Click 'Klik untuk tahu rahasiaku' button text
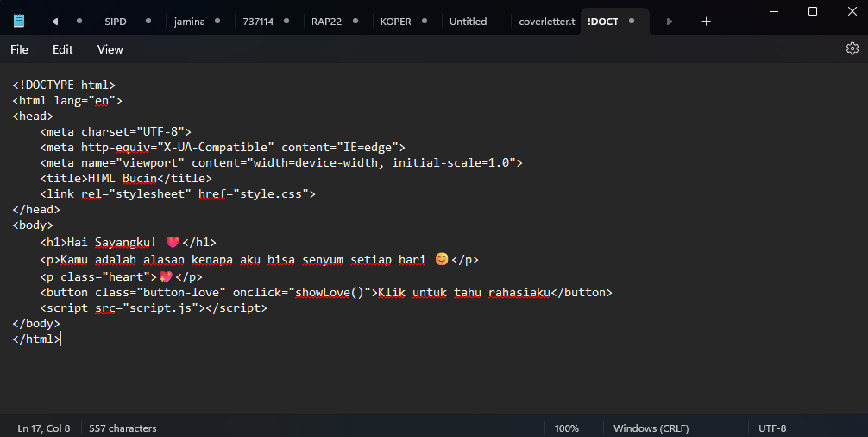868x437 pixels. (464, 292)
